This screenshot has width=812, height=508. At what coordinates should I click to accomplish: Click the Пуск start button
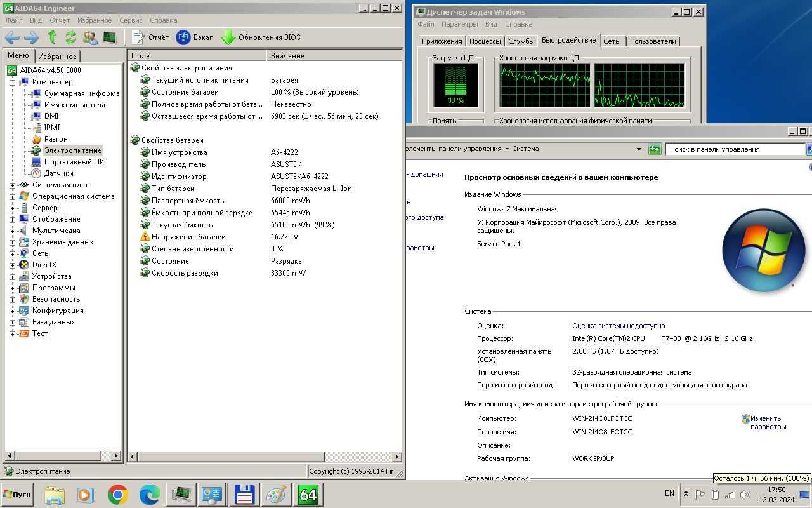pos(18,494)
